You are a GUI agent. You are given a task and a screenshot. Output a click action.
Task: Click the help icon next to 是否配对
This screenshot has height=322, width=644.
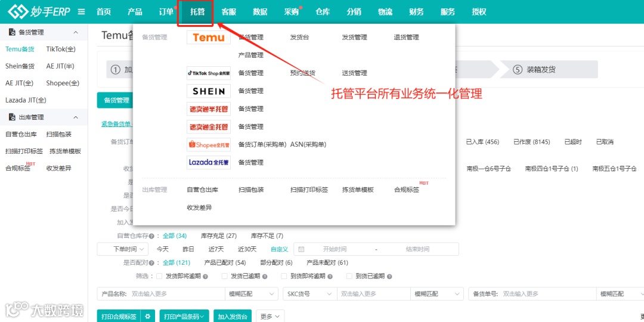151,263
